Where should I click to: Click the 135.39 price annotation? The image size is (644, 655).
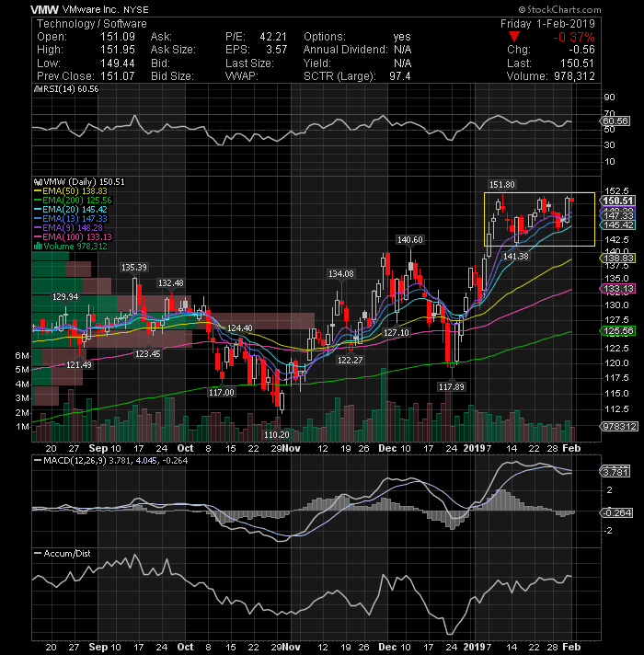133,268
